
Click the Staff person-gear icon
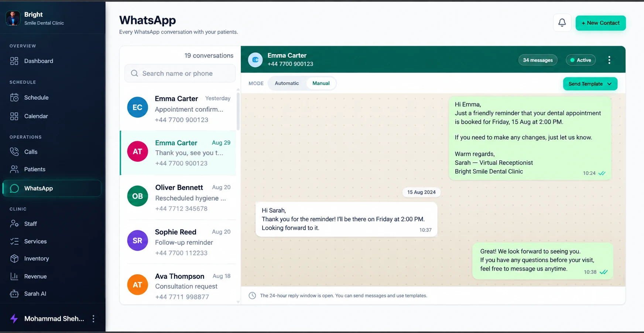point(14,224)
